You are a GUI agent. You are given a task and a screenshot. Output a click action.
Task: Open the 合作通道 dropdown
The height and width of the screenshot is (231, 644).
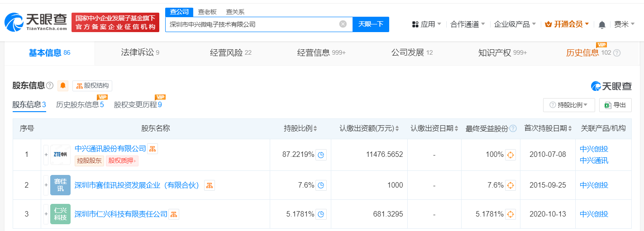467,24
